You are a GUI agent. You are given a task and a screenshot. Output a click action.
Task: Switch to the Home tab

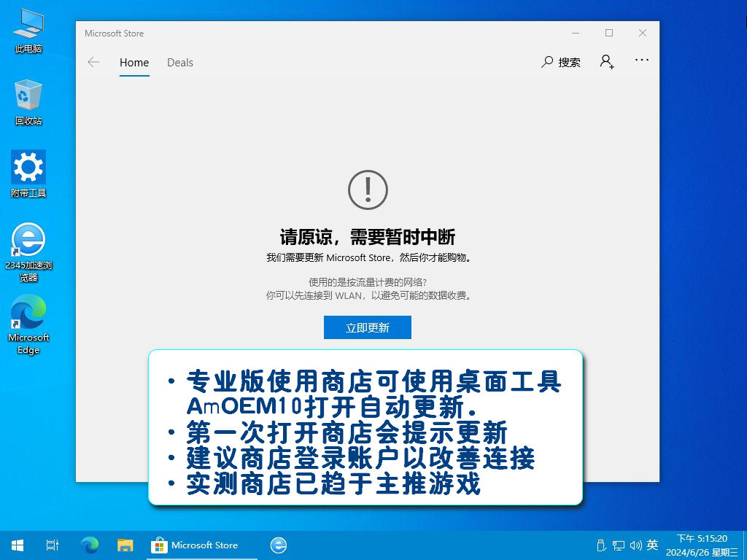pyautogui.click(x=134, y=63)
